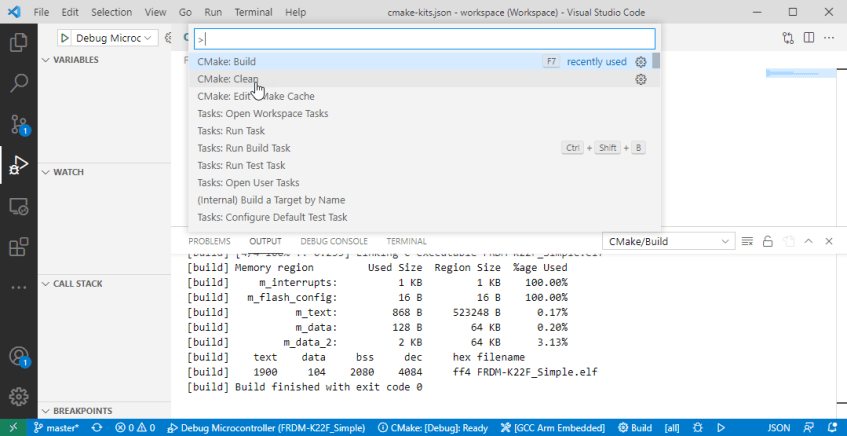Maximize the panel with the chevron up

(809, 241)
